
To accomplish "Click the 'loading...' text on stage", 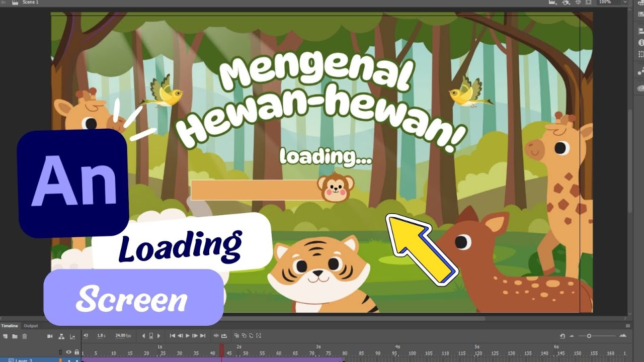I will click(x=326, y=156).
